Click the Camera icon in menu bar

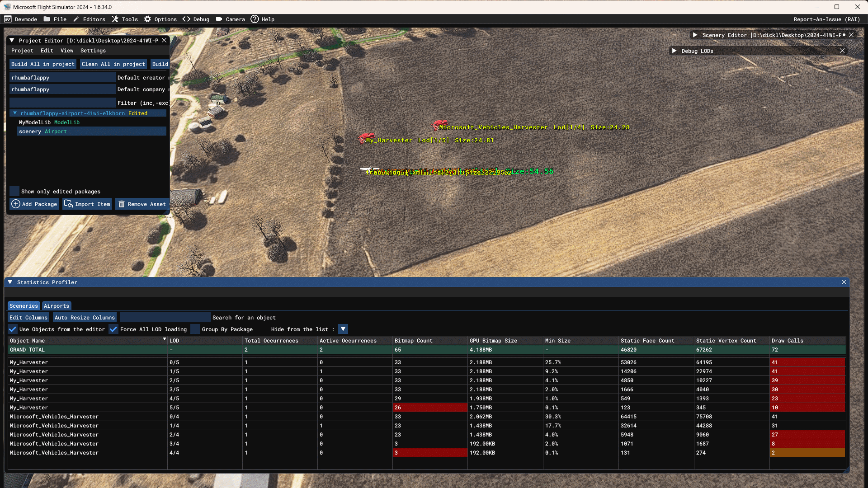[219, 19]
